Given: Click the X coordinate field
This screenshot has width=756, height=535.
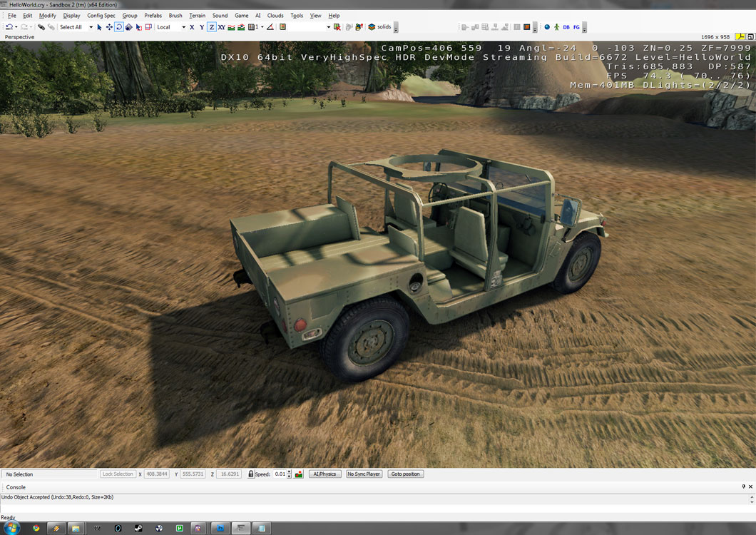Looking at the screenshot, I should [157, 474].
